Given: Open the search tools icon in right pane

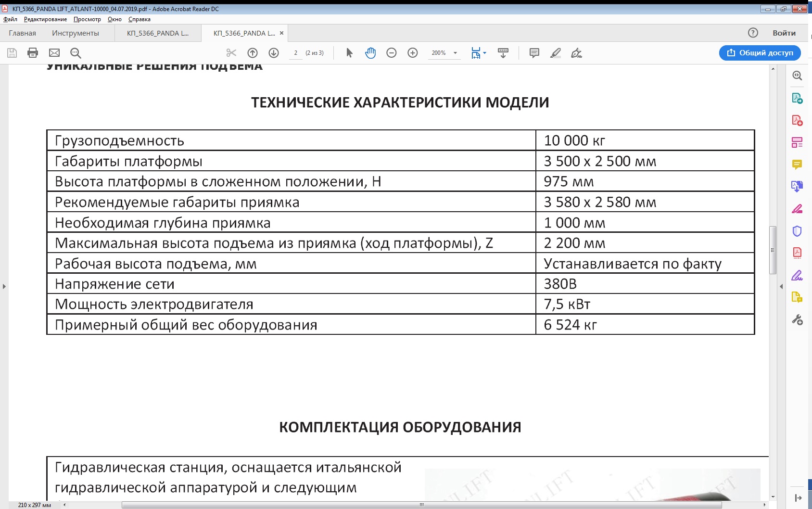Looking at the screenshot, I should coord(797,76).
